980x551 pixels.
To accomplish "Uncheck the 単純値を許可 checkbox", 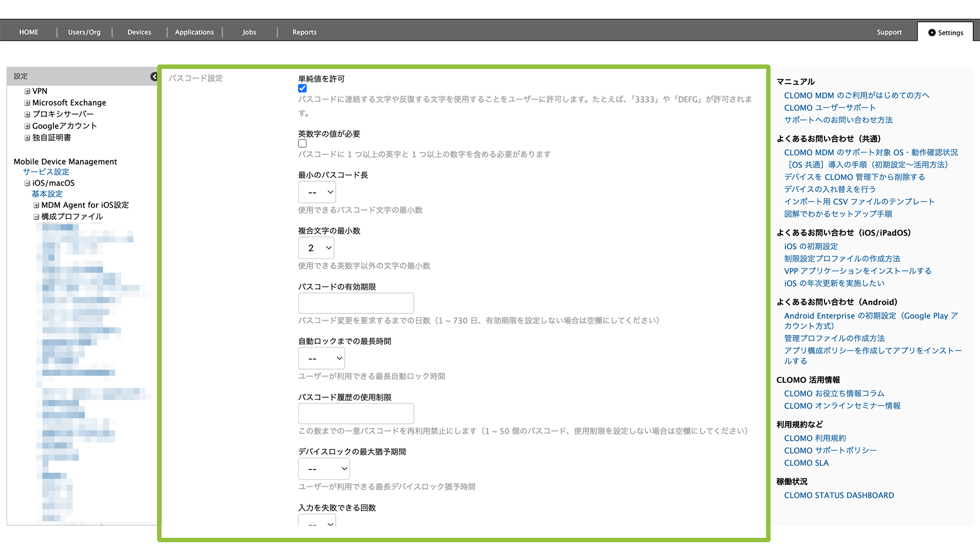I will tap(302, 89).
